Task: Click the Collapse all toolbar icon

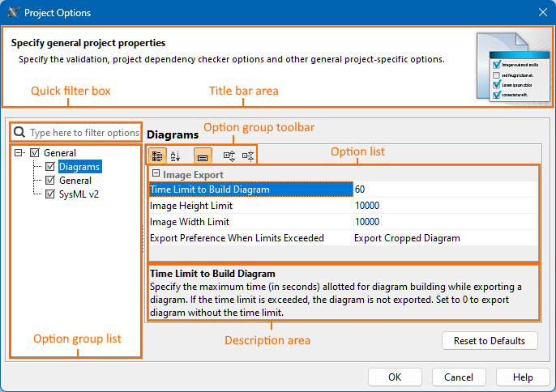Action: pyautogui.click(x=248, y=156)
